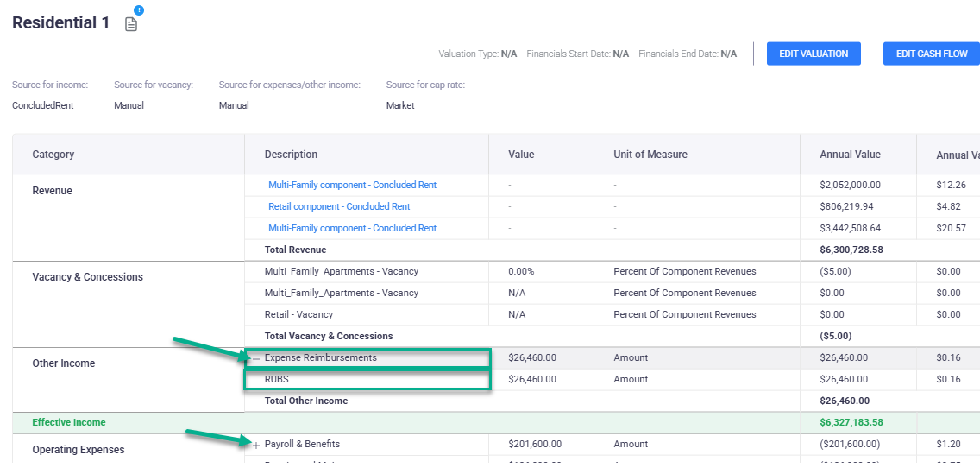Viewport: 980px width, 474px height.
Task: Click the blue alert badge above the document icon
Action: point(139,10)
